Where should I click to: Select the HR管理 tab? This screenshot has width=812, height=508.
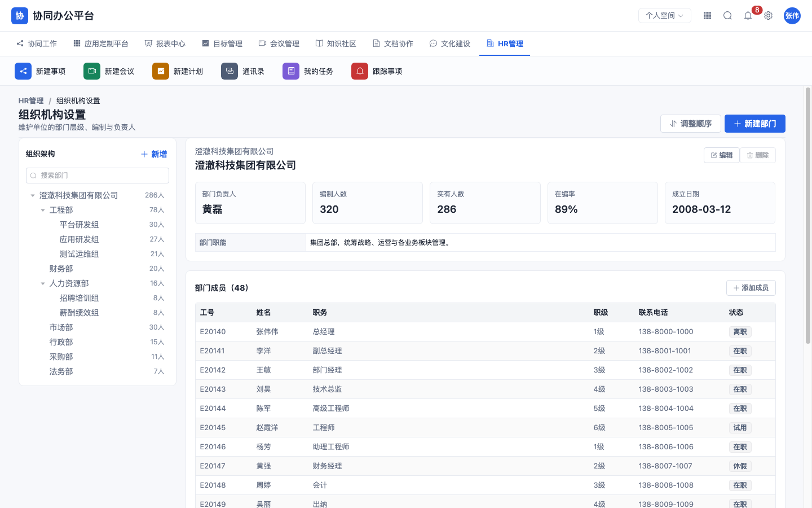click(x=505, y=43)
